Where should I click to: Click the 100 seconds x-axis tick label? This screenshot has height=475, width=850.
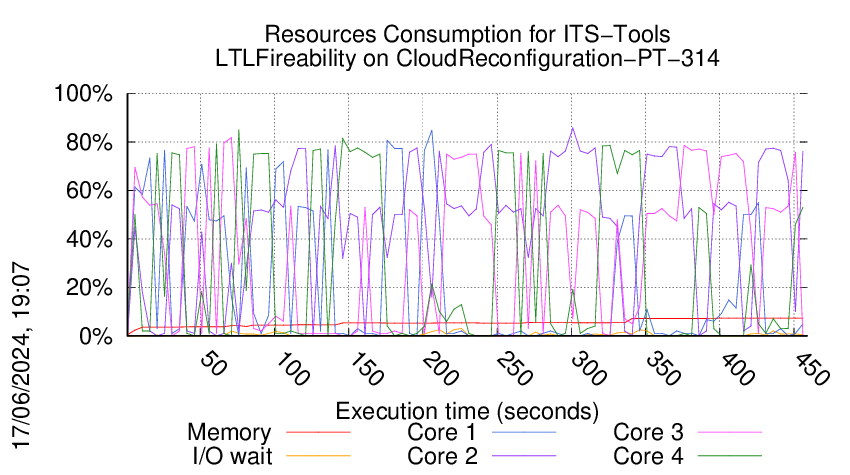click(x=292, y=369)
